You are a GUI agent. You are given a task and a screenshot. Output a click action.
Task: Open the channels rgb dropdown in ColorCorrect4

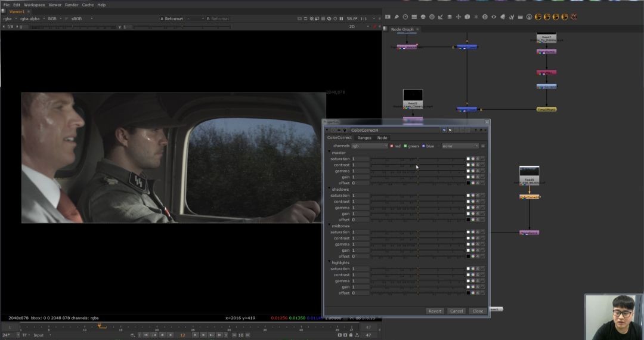click(370, 146)
